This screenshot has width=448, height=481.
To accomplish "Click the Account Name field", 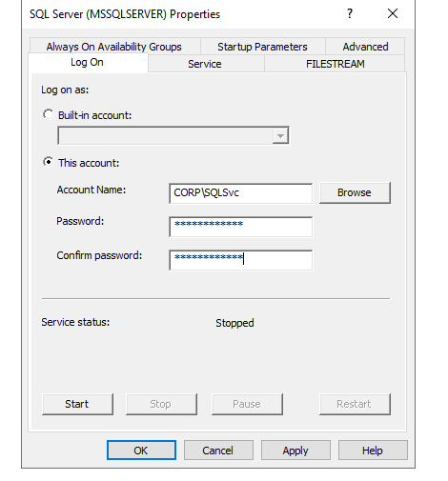I will pyautogui.click(x=241, y=193).
